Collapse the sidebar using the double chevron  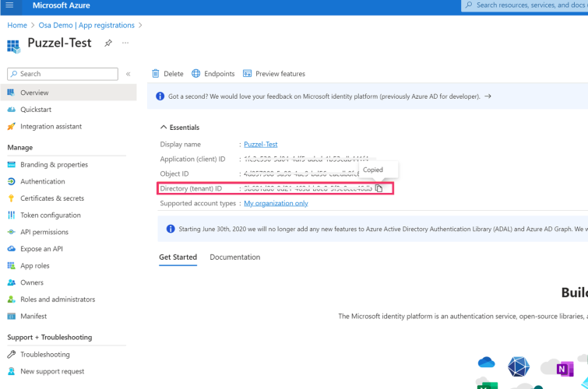[x=129, y=74]
